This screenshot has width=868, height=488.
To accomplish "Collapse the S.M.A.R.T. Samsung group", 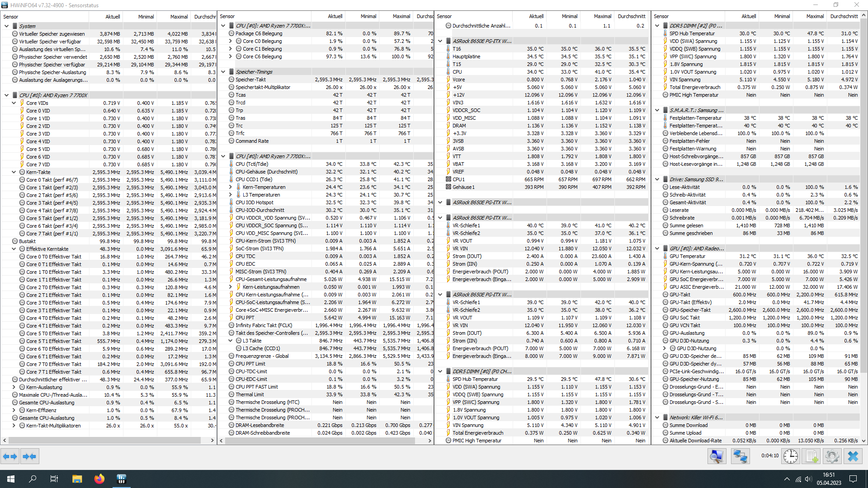I will [x=657, y=110].
